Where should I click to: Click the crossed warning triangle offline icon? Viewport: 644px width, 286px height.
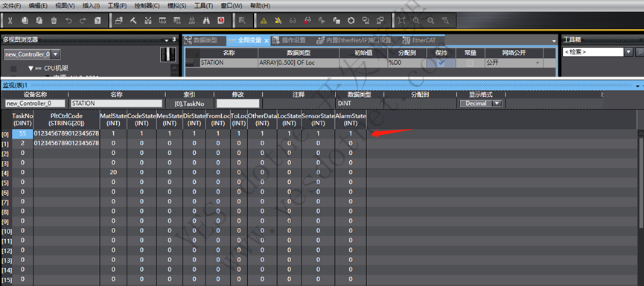[278, 20]
